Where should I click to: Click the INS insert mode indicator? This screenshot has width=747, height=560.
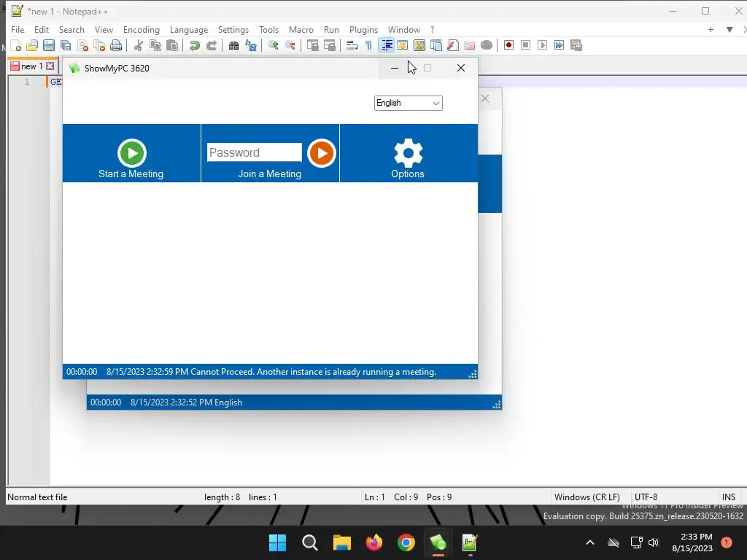pos(729,497)
